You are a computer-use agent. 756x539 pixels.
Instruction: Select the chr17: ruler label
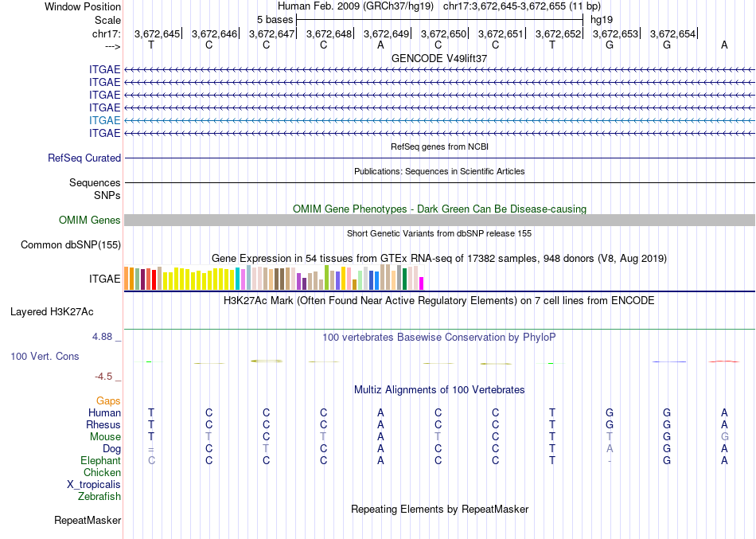[x=106, y=33]
